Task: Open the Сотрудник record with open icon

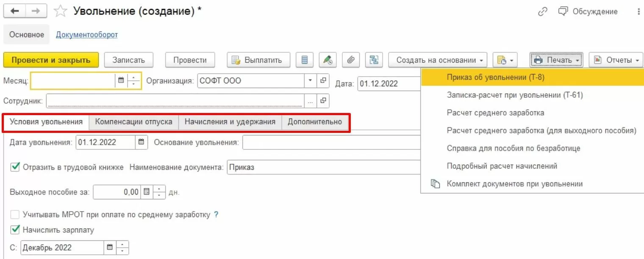Action: [323, 101]
